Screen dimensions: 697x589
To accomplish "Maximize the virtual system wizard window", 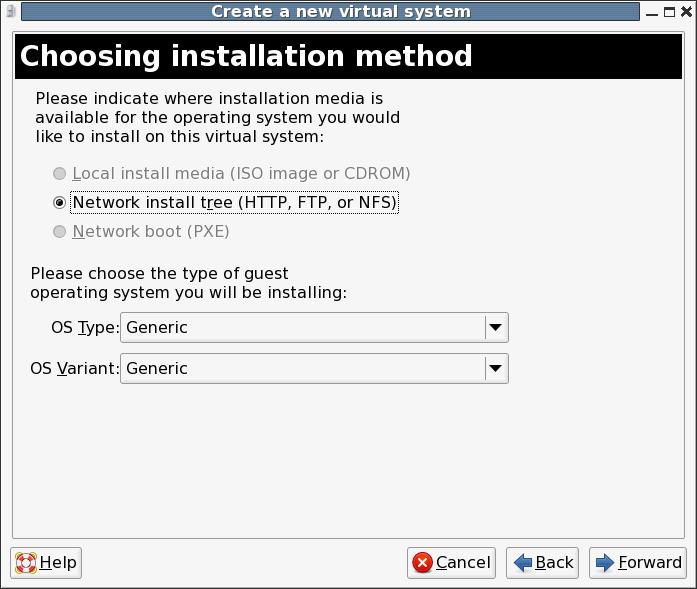I will pos(669,12).
